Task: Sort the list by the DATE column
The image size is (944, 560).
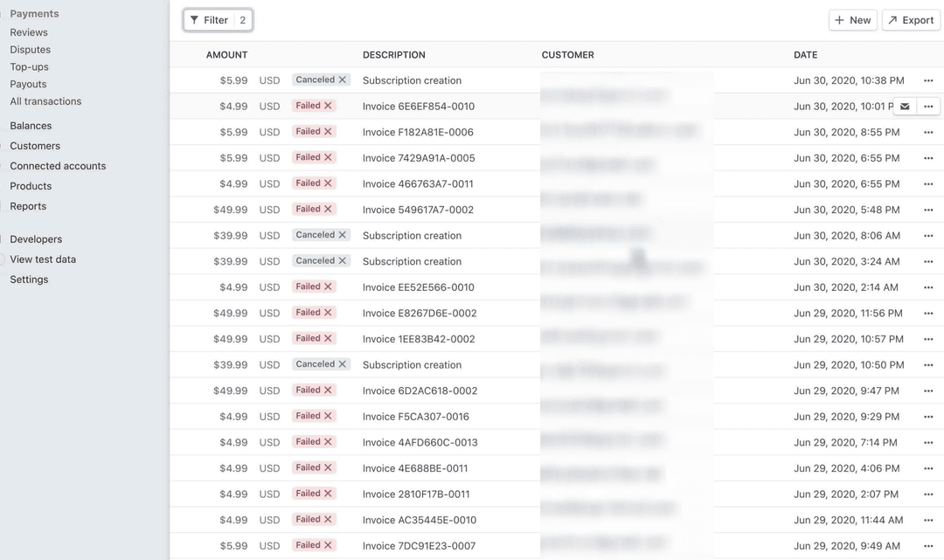Action: pyautogui.click(x=805, y=54)
